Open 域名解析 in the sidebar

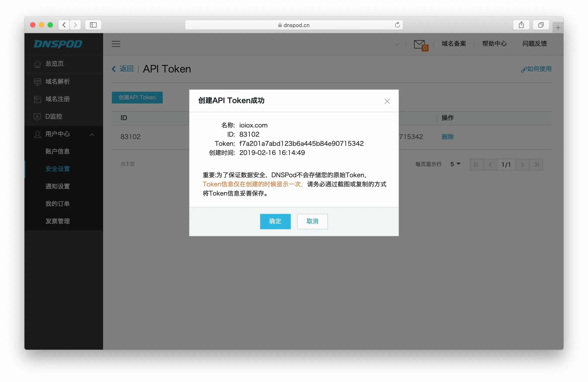point(57,81)
